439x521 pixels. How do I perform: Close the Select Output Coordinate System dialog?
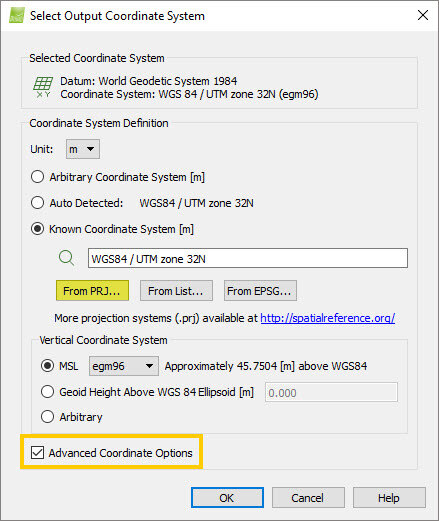423,15
